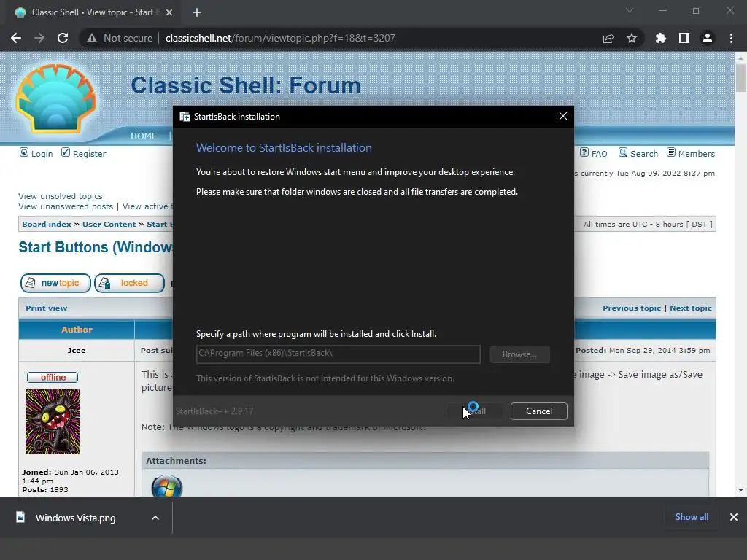Click the Install button
The height and width of the screenshot is (560, 747).
pyautogui.click(x=475, y=411)
